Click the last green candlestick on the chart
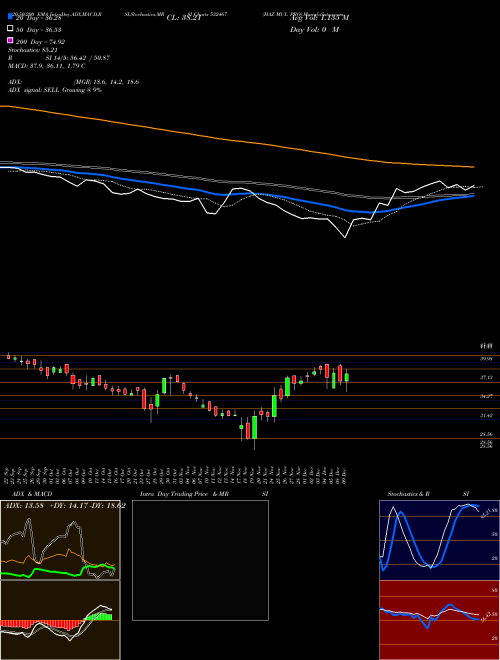The height and width of the screenshot is (660, 500). tap(347, 377)
